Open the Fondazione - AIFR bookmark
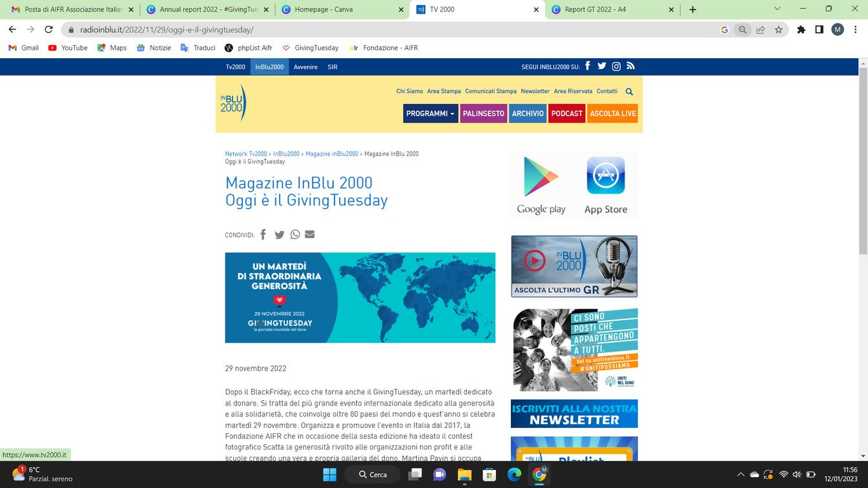 pyautogui.click(x=384, y=48)
